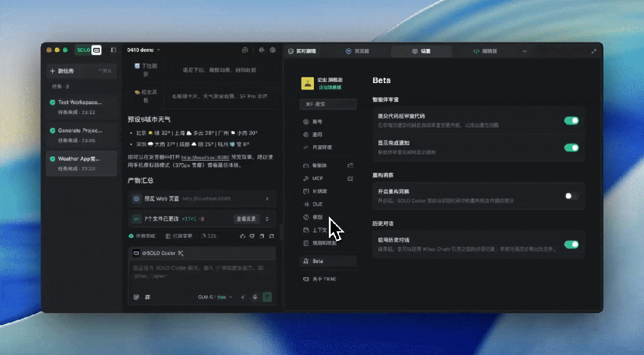The image size is (644, 355).
Task: Open the user profile icon in chat header
Action: pos(273,50)
